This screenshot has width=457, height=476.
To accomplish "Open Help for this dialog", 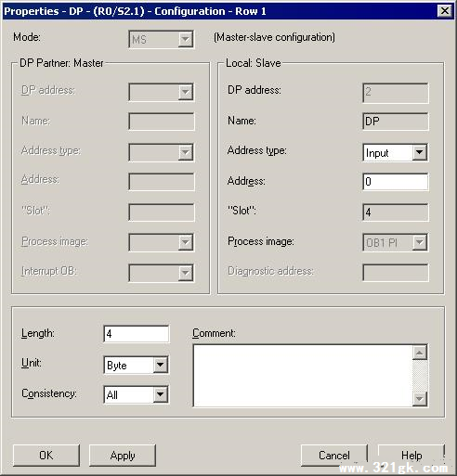I will point(411,456).
